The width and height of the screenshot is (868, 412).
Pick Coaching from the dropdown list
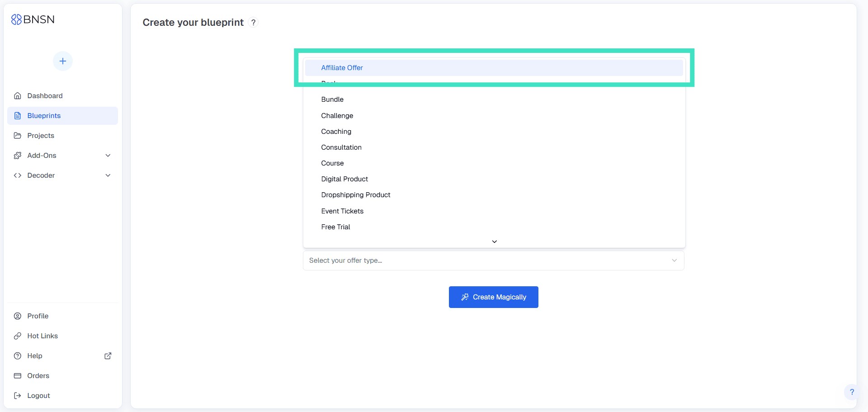point(336,132)
